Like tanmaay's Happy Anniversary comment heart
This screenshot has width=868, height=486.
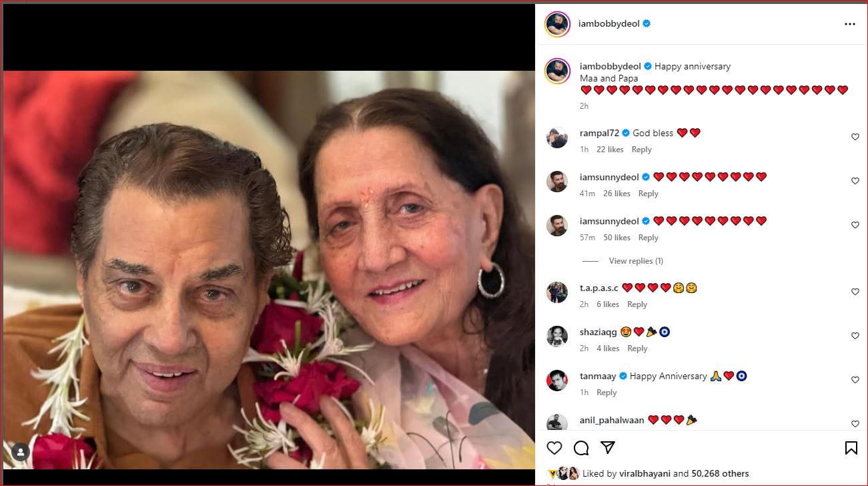click(855, 380)
